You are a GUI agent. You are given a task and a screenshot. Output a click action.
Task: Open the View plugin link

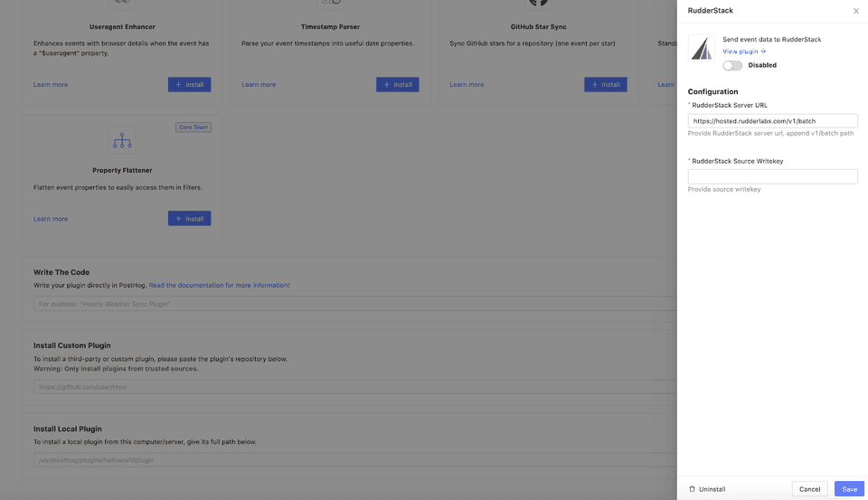[744, 52]
